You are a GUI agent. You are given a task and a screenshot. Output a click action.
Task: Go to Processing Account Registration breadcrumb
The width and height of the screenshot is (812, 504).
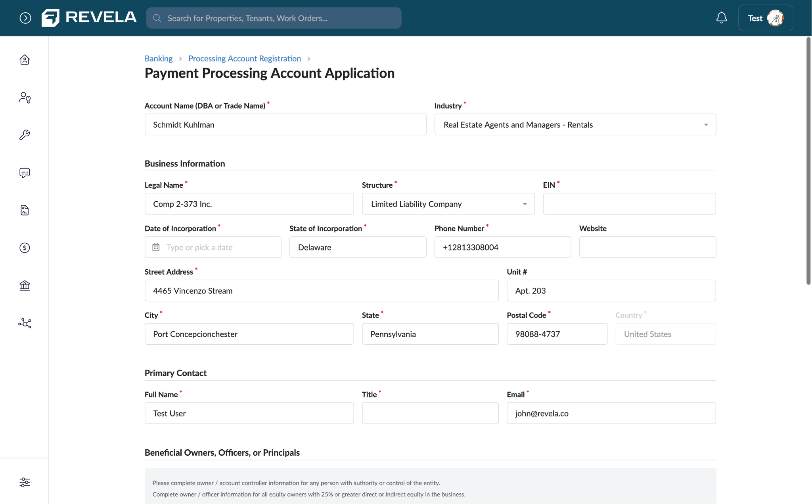point(245,59)
